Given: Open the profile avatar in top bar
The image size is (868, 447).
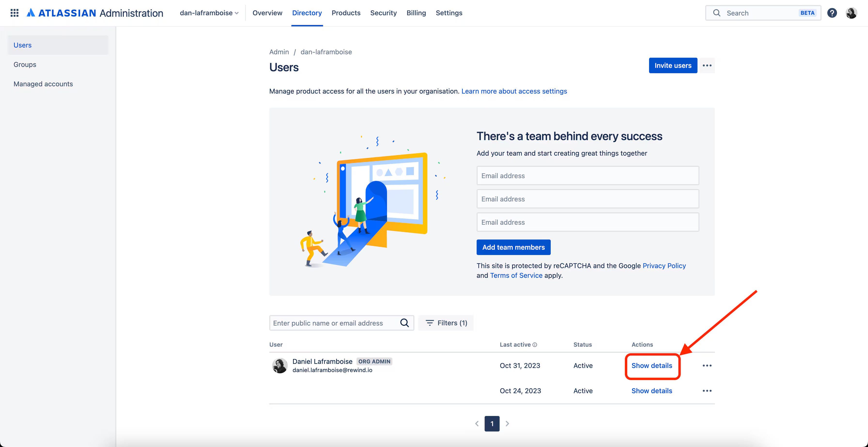Looking at the screenshot, I should (851, 13).
